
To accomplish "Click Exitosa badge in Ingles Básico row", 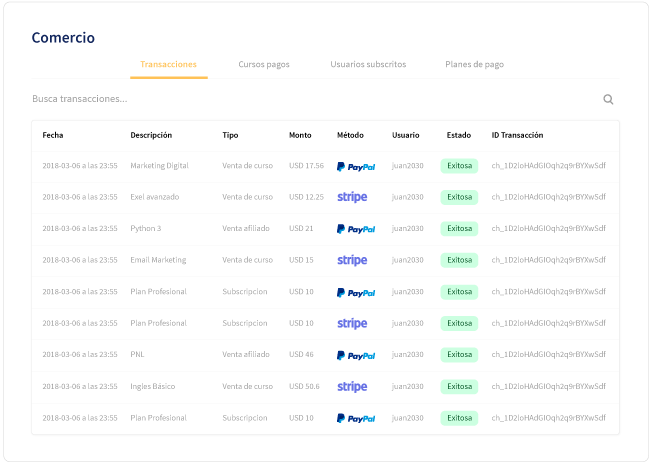I will pyautogui.click(x=459, y=386).
